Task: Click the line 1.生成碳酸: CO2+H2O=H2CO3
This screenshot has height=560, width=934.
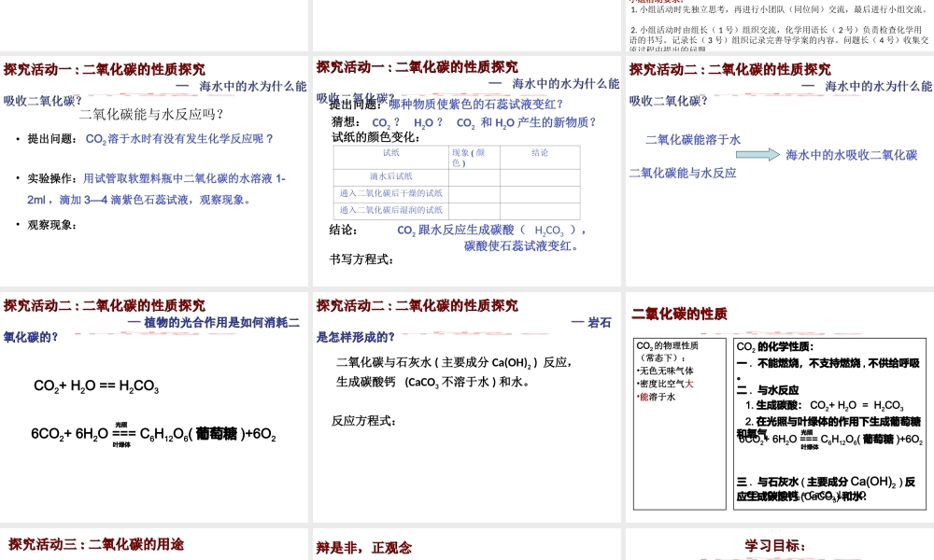Action: coord(825,406)
